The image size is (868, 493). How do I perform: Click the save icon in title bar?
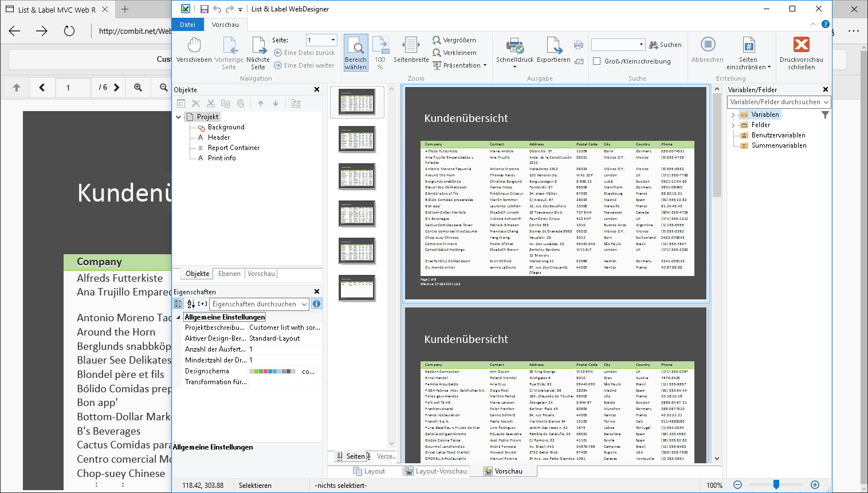click(x=205, y=9)
